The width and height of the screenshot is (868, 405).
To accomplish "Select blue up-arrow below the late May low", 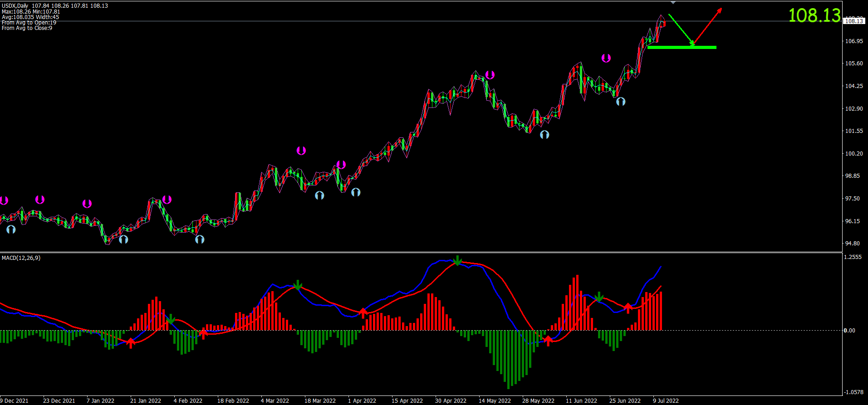I will [x=544, y=135].
